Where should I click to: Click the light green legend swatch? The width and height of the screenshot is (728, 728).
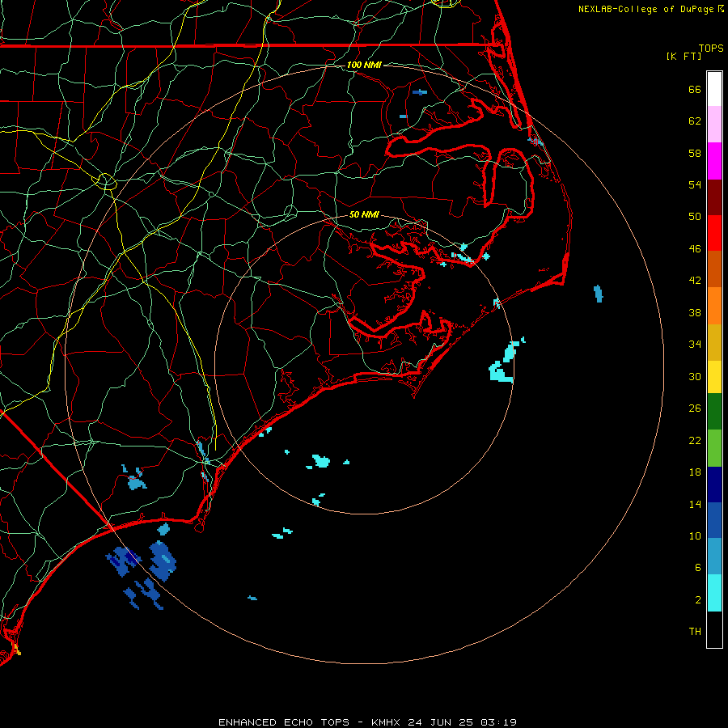click(714, 448)
